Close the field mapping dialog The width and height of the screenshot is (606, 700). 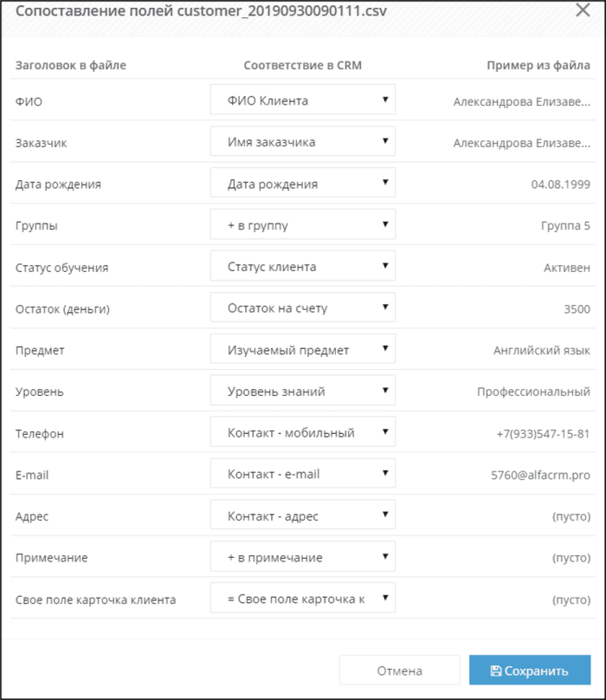click(x=583, y=10)
